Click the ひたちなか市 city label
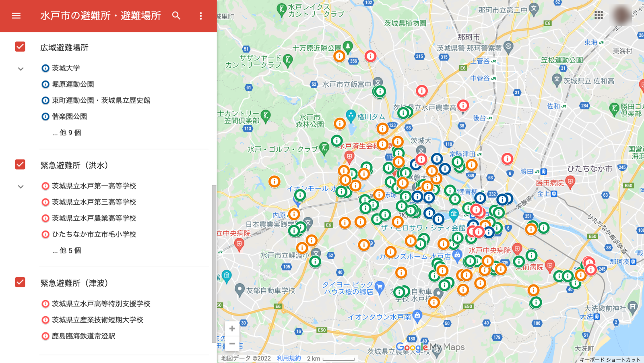The image size is (644, 363). click(x=590, y=169)
